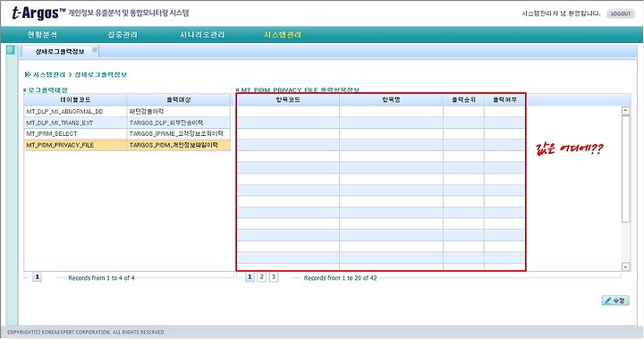Click the 출력대상 column header
The height and width of the screenshot is (339, 644).
click(x=179, y=100)
